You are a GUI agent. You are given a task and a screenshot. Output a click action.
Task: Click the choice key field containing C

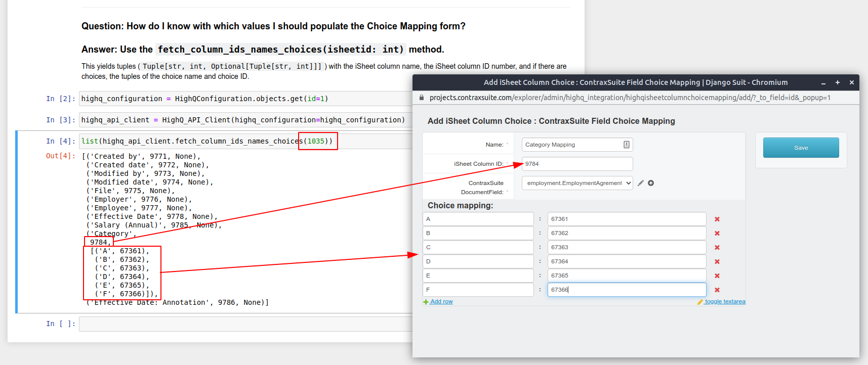[x=478, y=247]
